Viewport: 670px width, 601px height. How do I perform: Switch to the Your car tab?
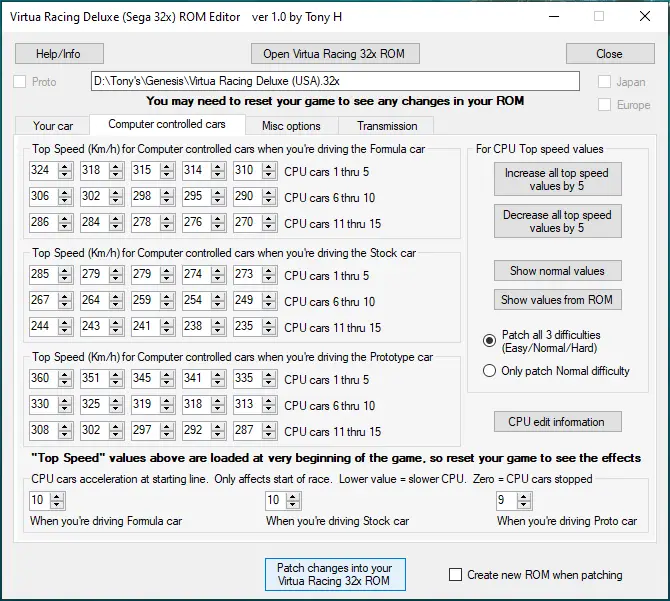pos(53,126)
